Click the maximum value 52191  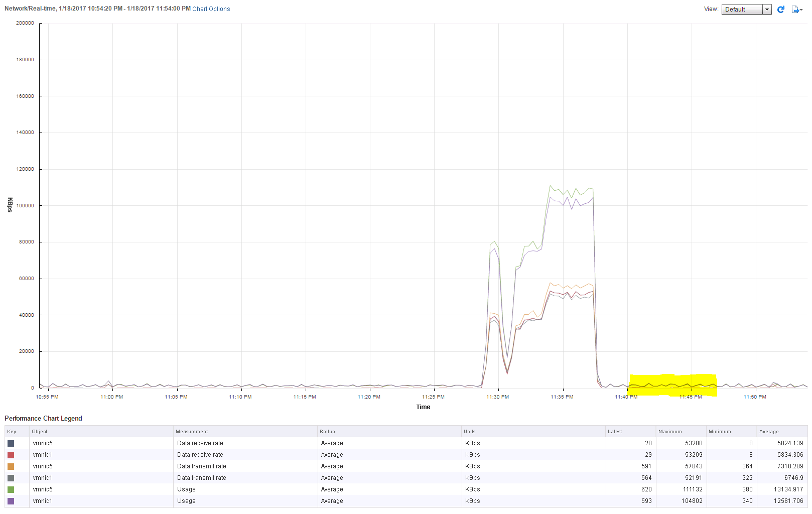point(694,478)
